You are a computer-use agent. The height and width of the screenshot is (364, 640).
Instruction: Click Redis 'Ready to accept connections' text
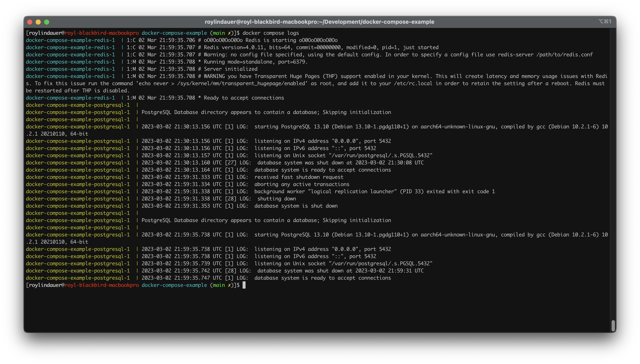[244, 98]
